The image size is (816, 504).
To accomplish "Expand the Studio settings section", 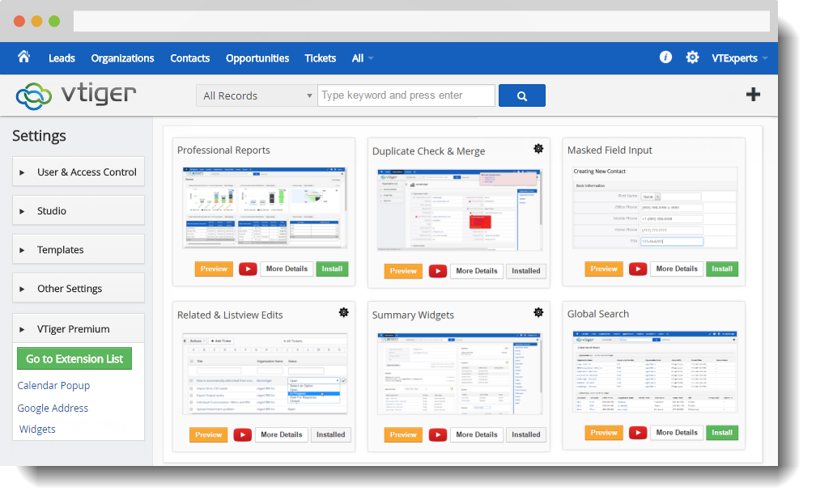I will click(79, 210).
